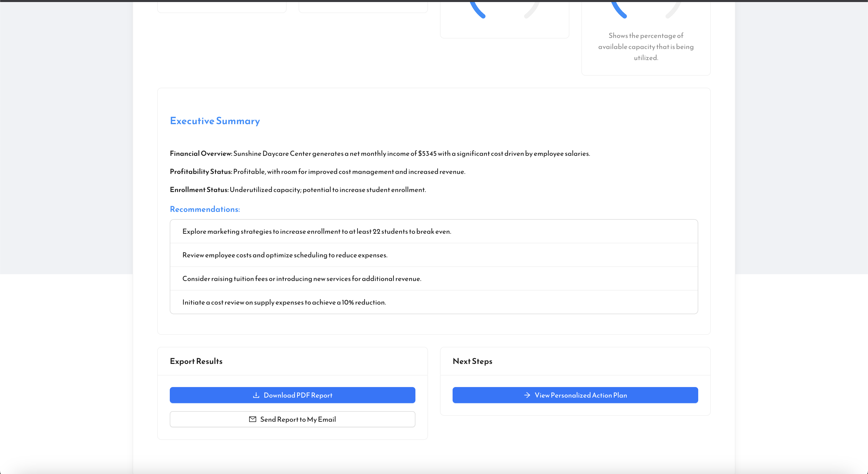
Task: Select the employee costs recommendation row
Action: pos(285,255)
